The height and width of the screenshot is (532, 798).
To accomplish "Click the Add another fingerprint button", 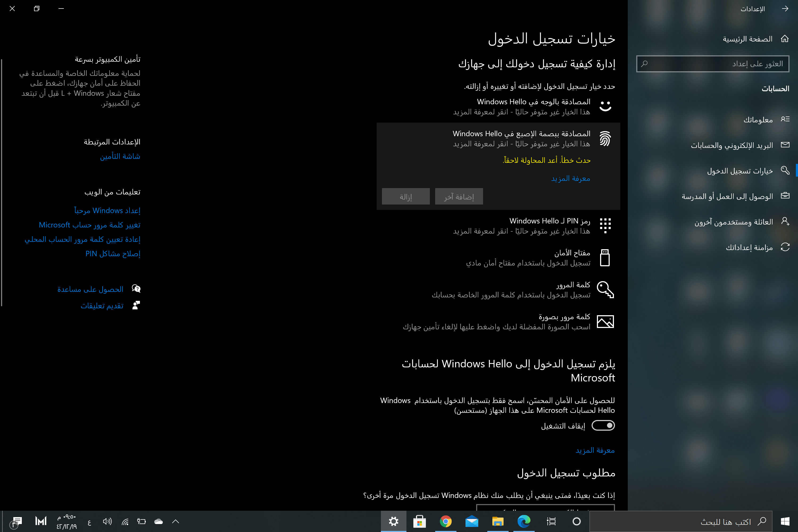I will tap(459, 197).
